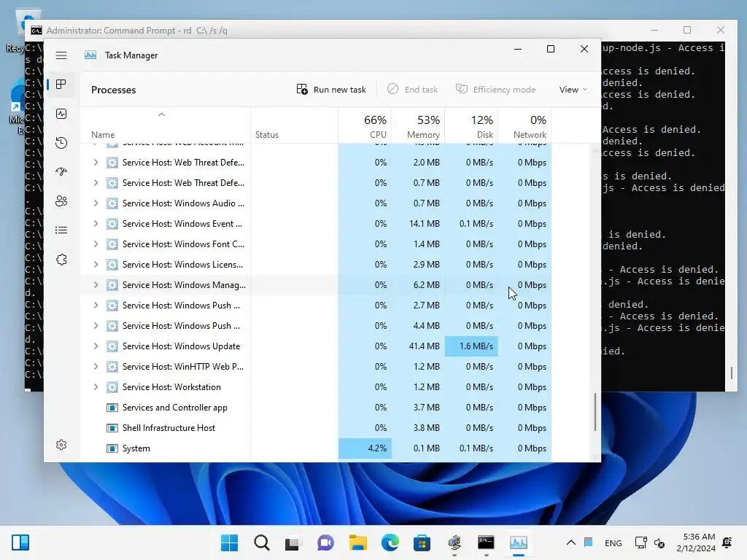Open Startup apps page from sidebar
This screenshot has height=560, width=747.
[x=61, y=172]
